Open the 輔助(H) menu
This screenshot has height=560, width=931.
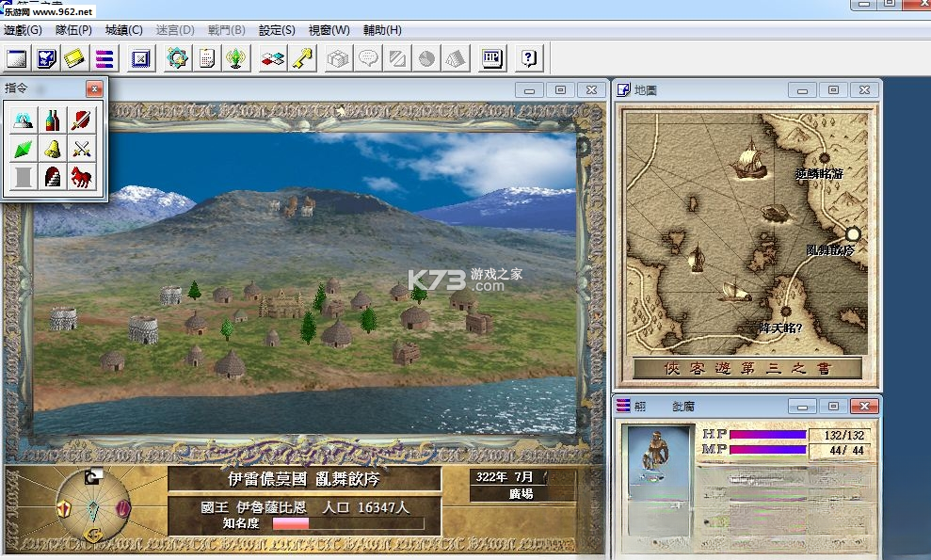pos(382,30)
